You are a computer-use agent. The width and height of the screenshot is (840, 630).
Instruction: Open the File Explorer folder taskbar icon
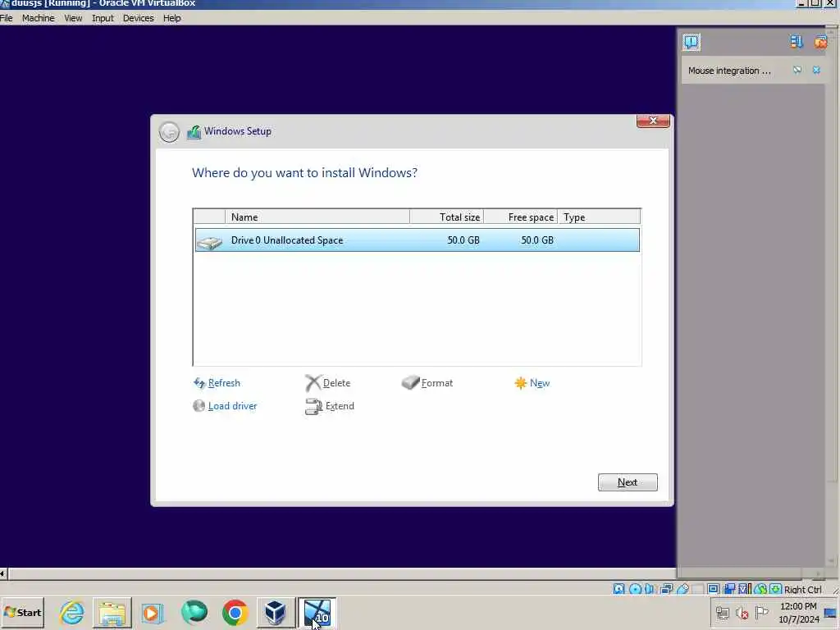point(112,612)
